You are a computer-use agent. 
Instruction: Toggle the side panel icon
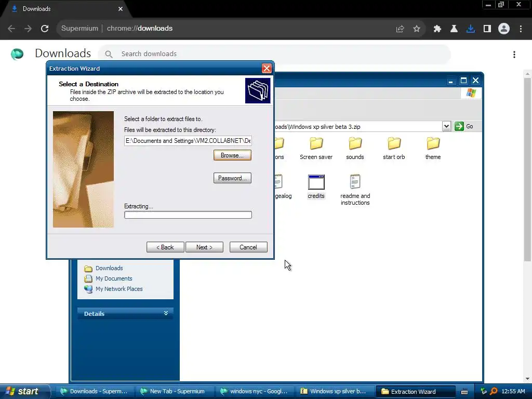click(487, 29)
